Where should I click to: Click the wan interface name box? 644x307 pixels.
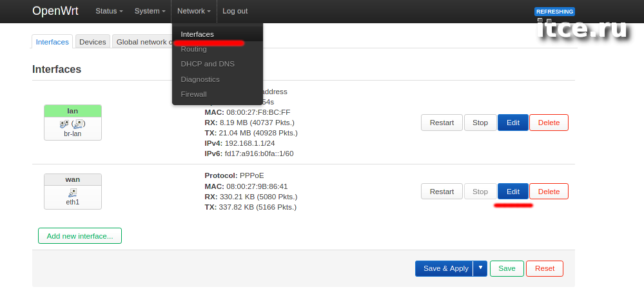pyautogui.click(x=73, y=179)
